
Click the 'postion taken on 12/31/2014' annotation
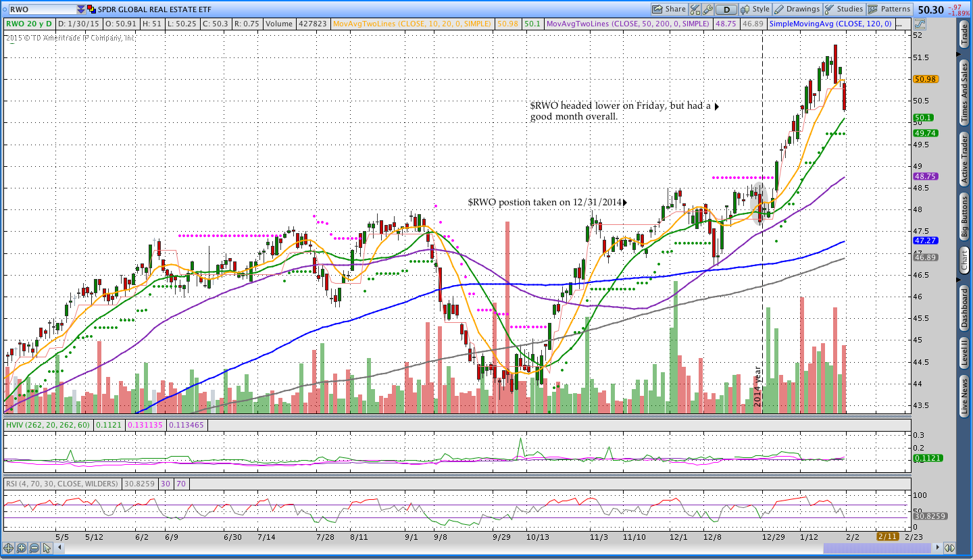[x=547, y=202]
